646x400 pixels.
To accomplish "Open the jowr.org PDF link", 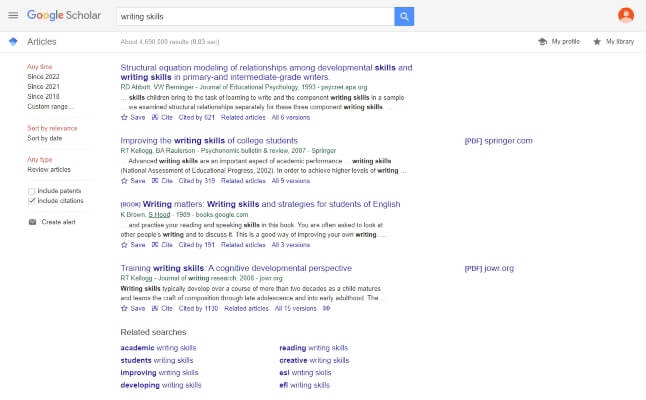I will tap(489, 268).
